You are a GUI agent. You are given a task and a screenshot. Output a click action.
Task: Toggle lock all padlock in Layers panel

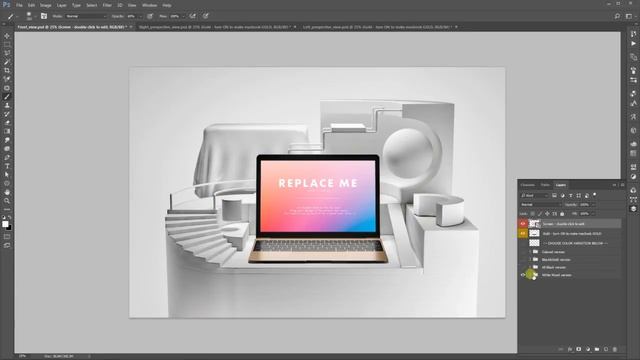562,213
